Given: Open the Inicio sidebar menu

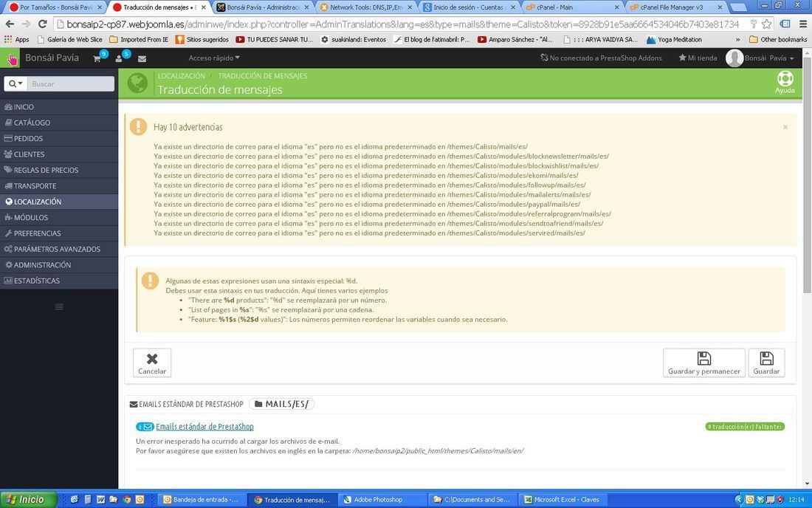Looking at the screenshot, I should (59, 106).
